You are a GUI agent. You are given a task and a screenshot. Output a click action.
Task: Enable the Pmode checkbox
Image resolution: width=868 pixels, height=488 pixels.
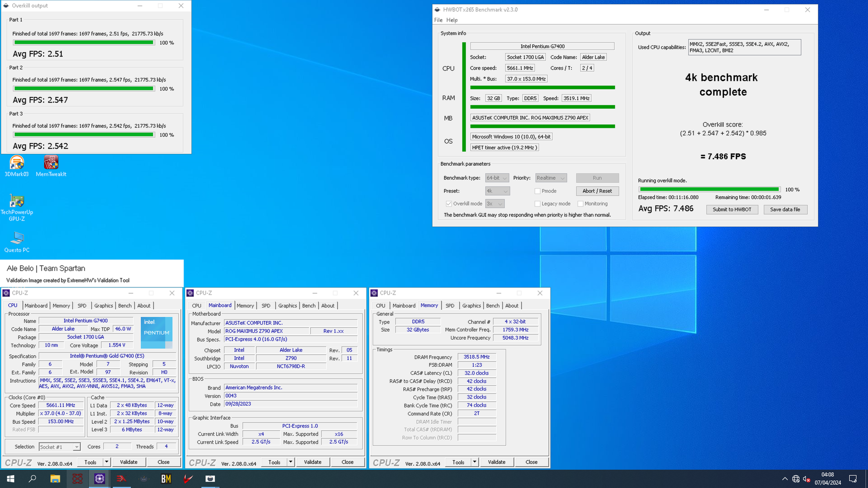537,191
